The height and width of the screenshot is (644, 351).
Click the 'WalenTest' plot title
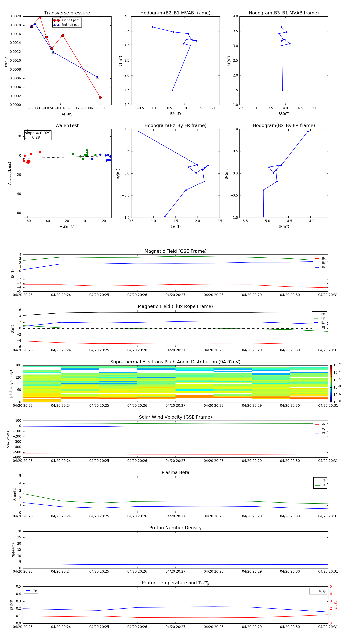[67, 125]
